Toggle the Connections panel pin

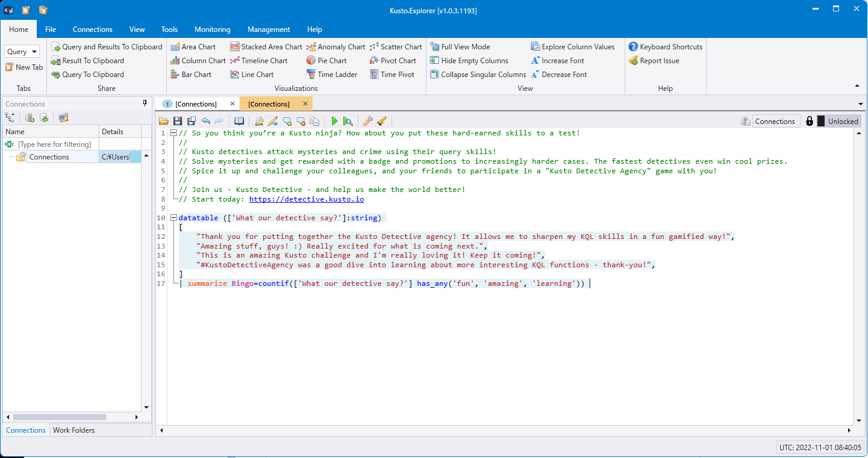[x=145, y=104]
